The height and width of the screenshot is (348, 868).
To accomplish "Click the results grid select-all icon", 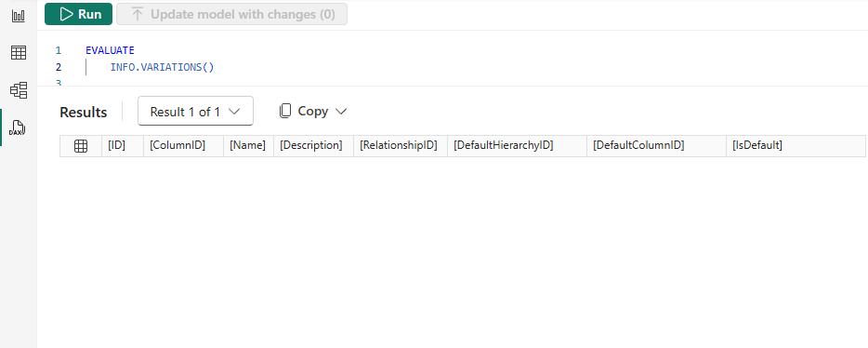I will tap(81, 146).
